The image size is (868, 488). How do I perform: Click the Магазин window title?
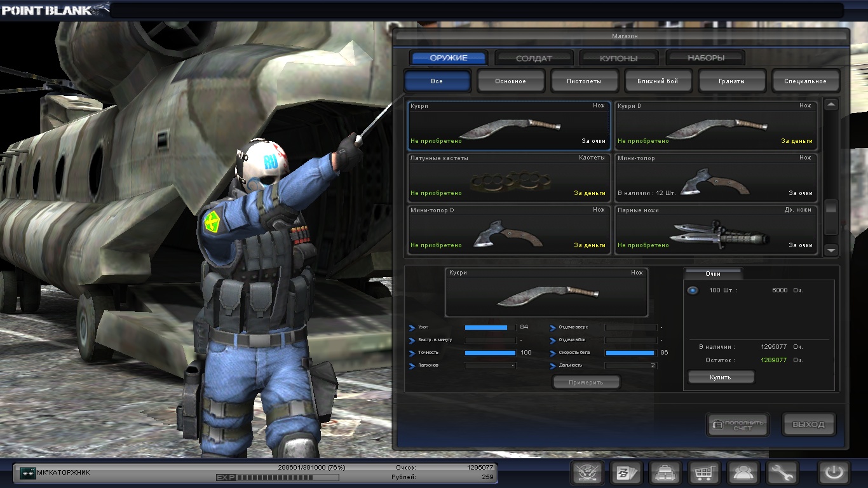pyautogui.click(x=624, y=36)
